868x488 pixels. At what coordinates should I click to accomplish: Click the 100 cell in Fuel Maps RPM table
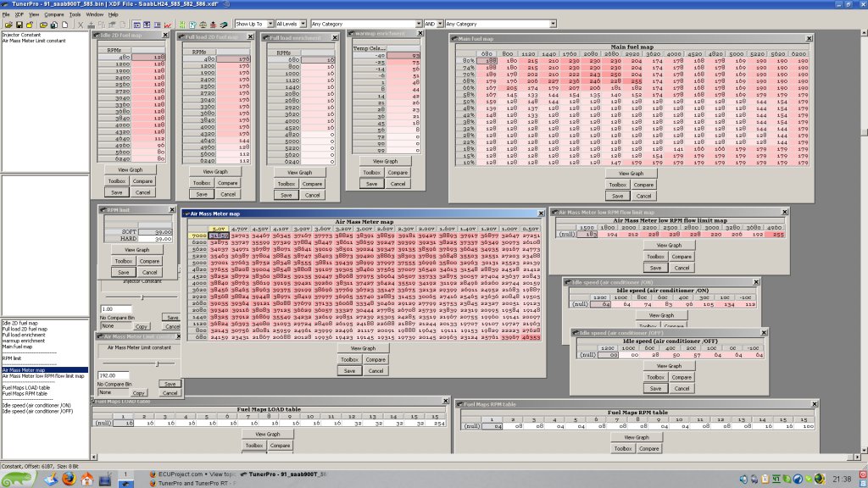tap(808, 426)
